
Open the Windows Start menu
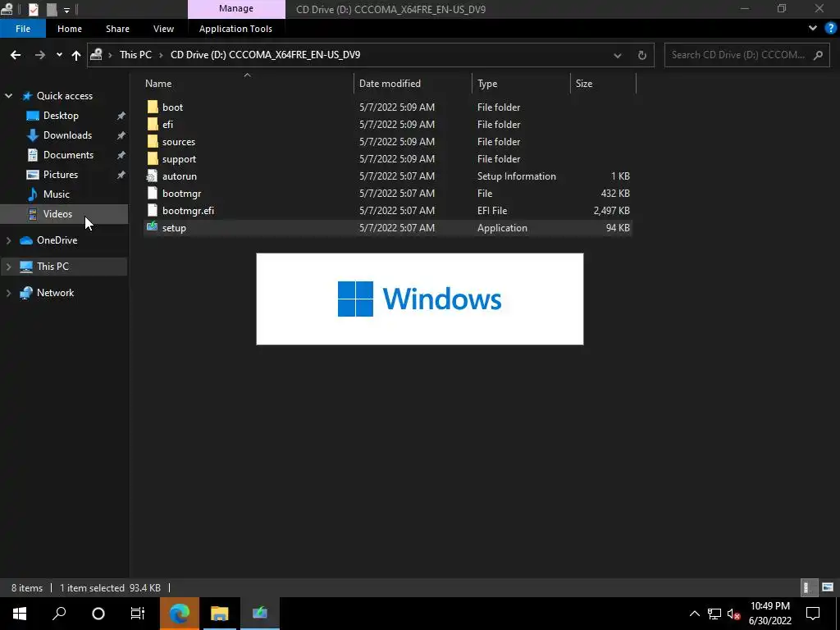[x=20, y=614]
